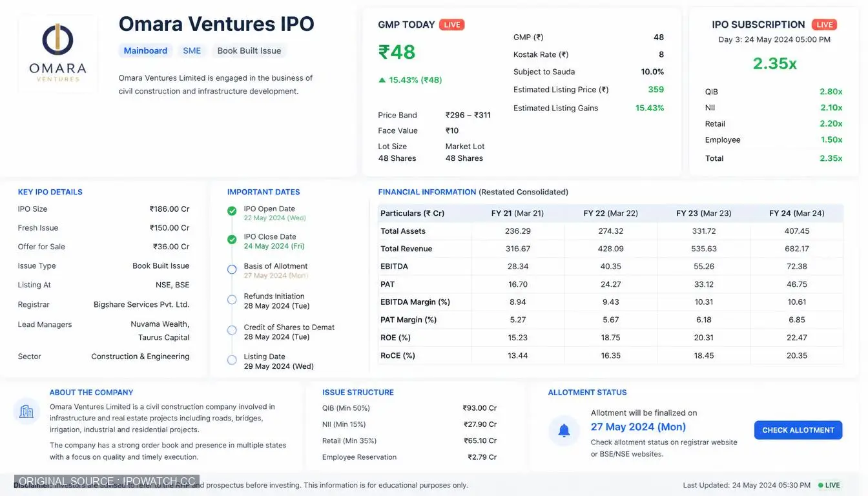Viewport: 868px width, 496px height.
Task: Click Retail (Min 35%) ₹65.10 Cr amount
Action: coord(480,441)
